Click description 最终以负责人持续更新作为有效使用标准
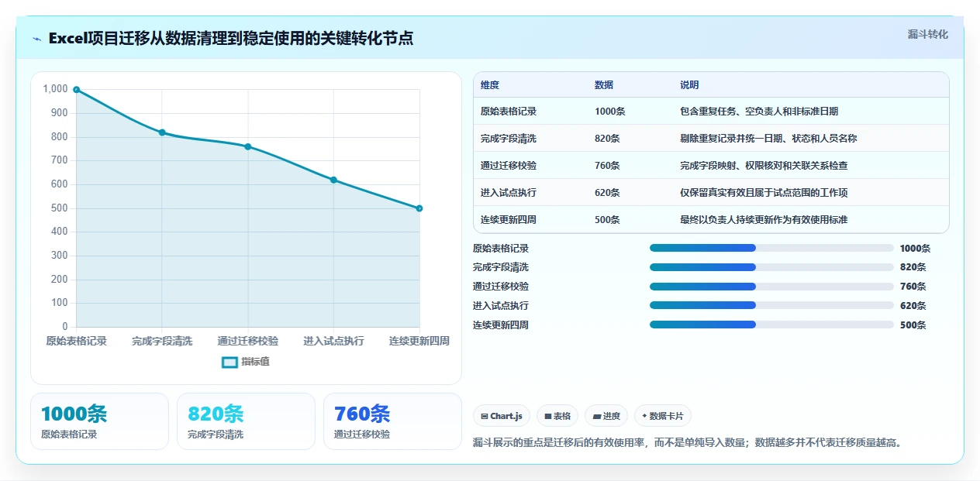The width and height of the screenshot is (980, 481). 764,220
